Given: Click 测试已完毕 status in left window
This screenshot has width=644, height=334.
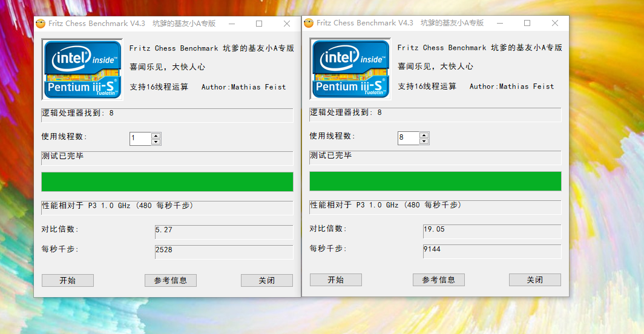Looking at the screenshot, I should 167,158.
